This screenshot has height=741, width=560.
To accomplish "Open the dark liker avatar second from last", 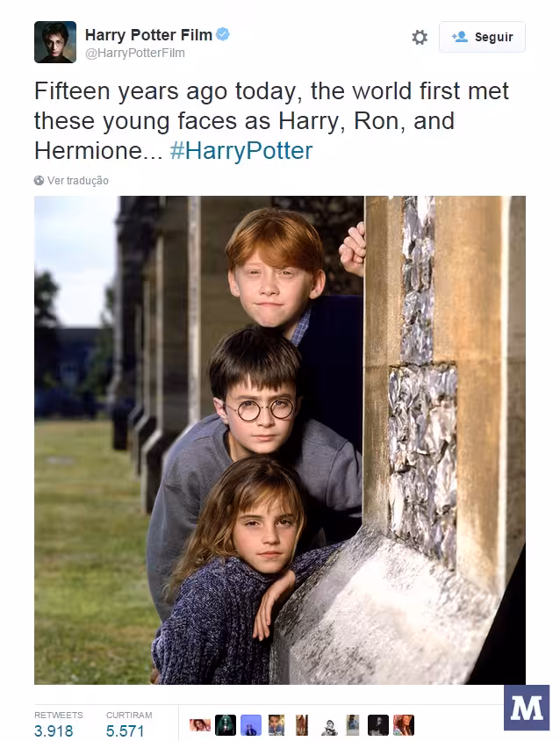I will tap(378, 725).
